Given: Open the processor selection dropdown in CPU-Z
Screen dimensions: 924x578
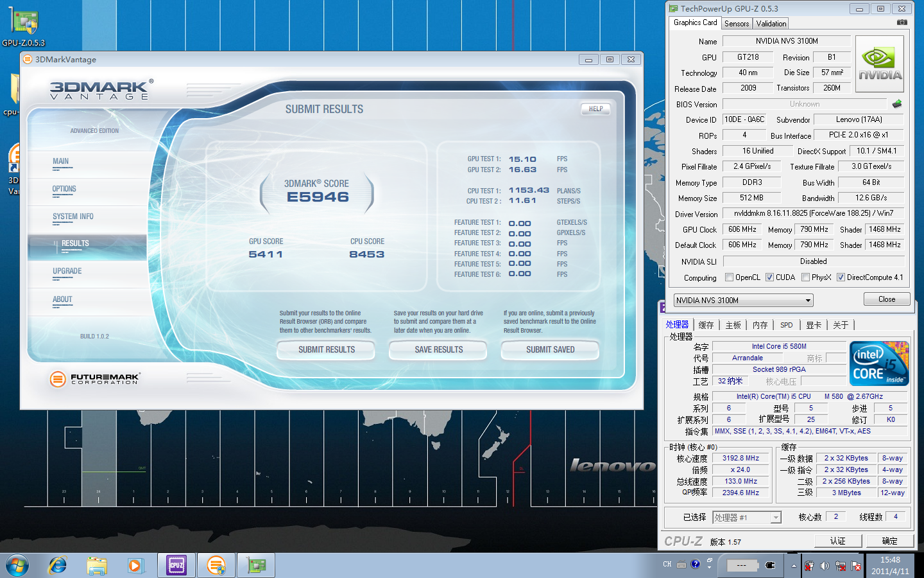Looking at the screenshot, I should pos(747,518).
